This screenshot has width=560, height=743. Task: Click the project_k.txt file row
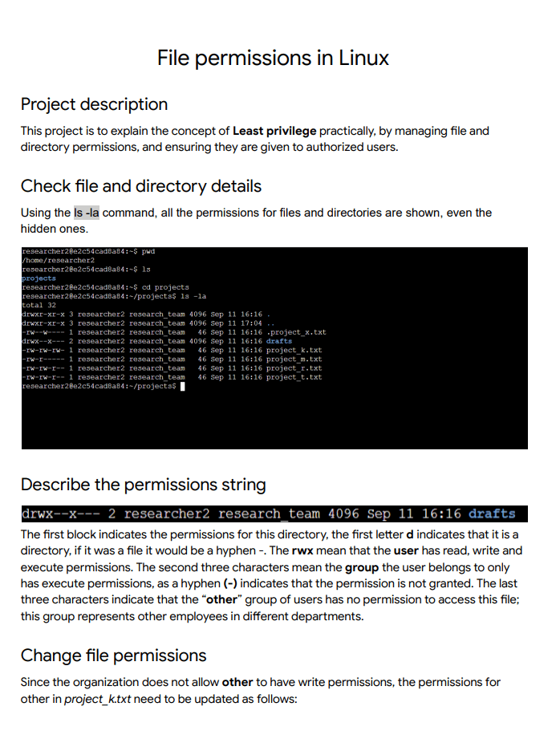(x=172, y=350)
